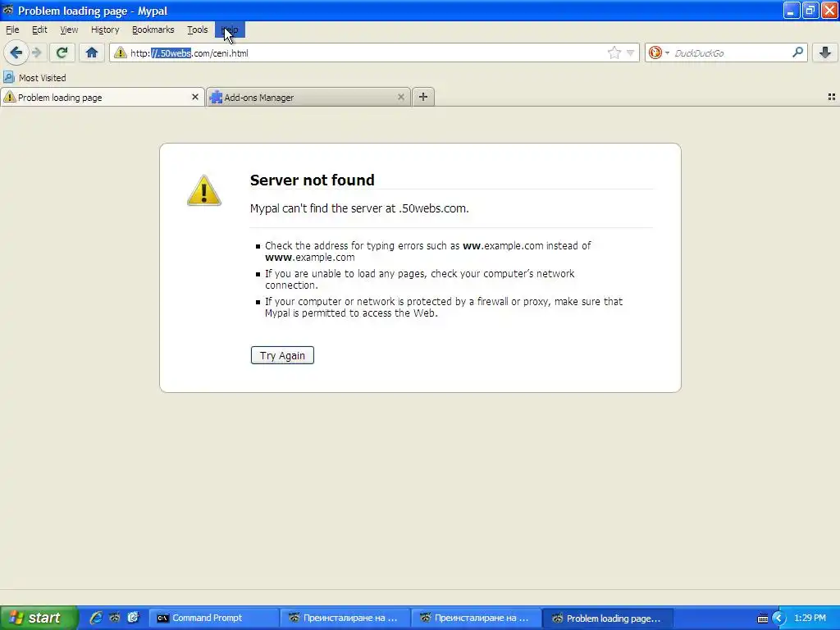Select the Problem loading page tab
The width and height of the screenshot is (840, 630).
[x=103, y=97]
